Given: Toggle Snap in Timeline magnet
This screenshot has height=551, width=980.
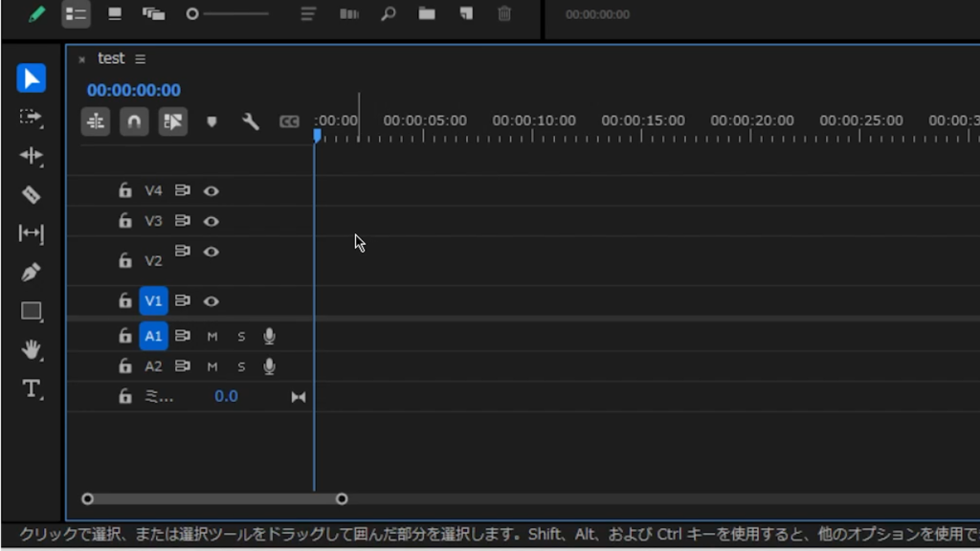Looking at the screenshot, I should [134, 121].
